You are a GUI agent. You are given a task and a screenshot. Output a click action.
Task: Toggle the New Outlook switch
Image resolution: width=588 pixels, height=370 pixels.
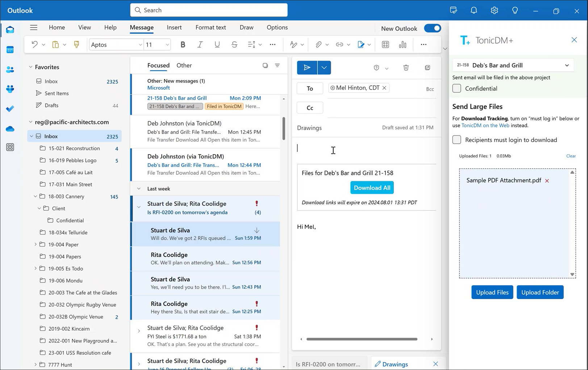[433, 28]
